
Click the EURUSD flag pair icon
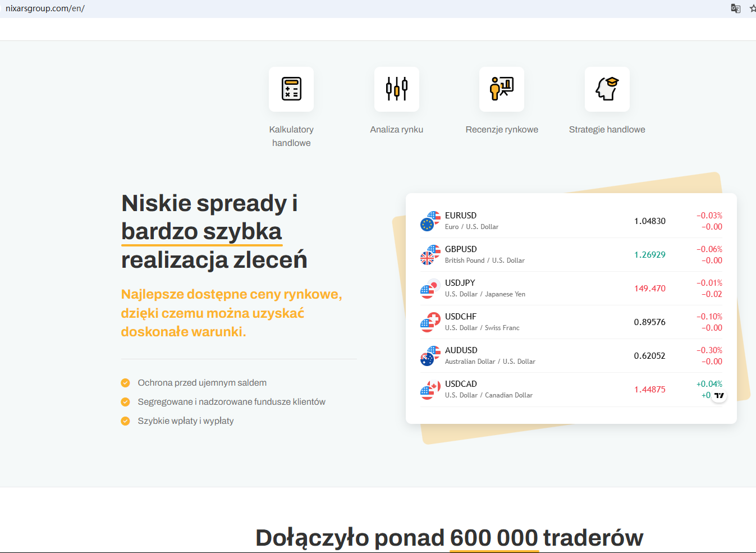[x=430, y=221]
